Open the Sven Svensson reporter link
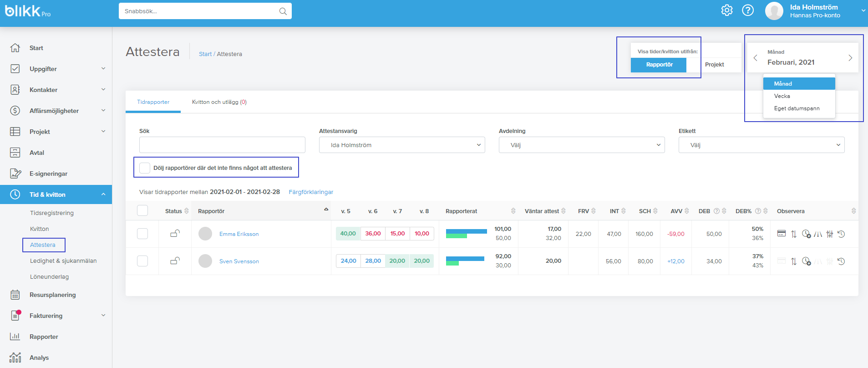868x368 pixels. [239, 261]
